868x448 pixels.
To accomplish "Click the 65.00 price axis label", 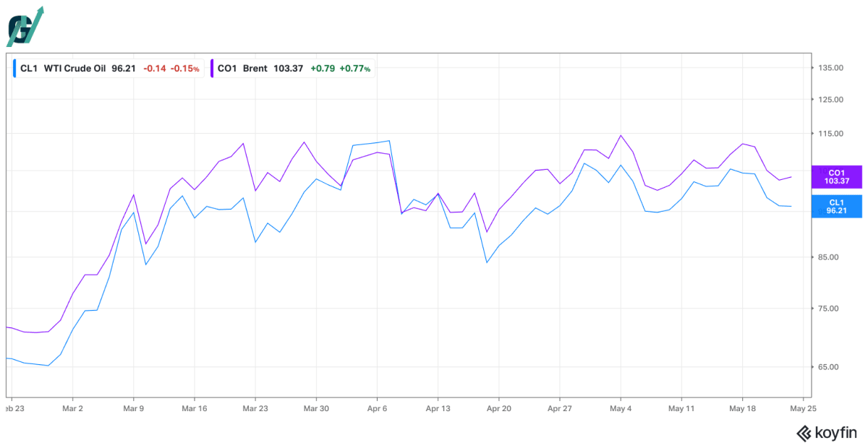I will pyautogui.click(x=832, y=367).
